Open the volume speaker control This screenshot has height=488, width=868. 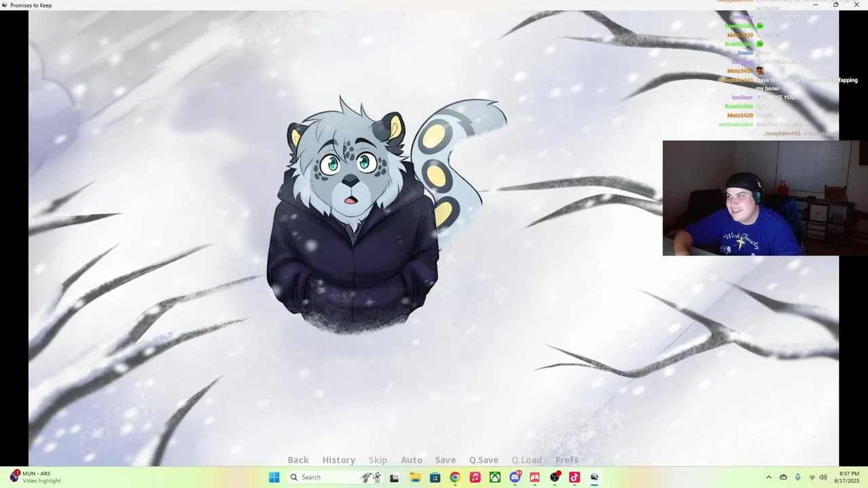pos(823,477)
